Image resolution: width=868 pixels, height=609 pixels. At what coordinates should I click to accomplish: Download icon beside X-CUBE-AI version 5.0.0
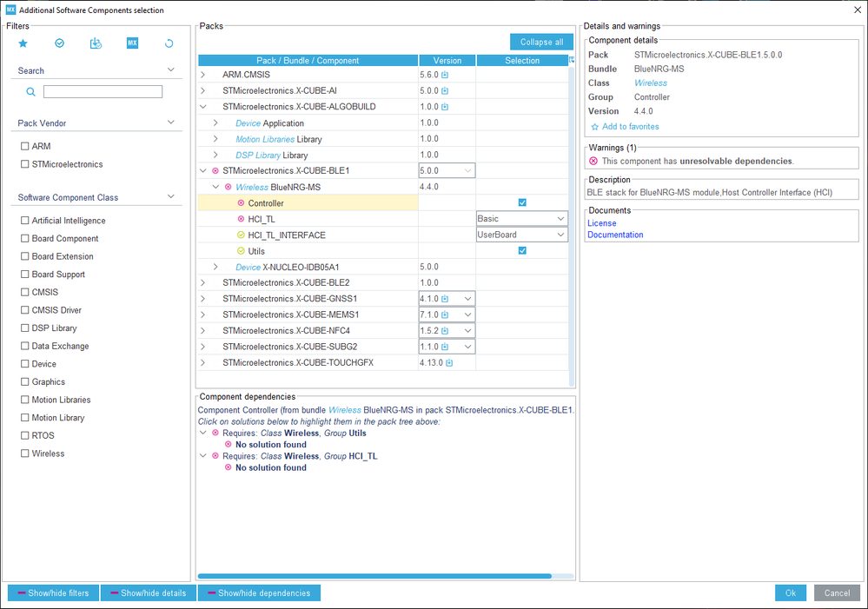click(445, 91)
